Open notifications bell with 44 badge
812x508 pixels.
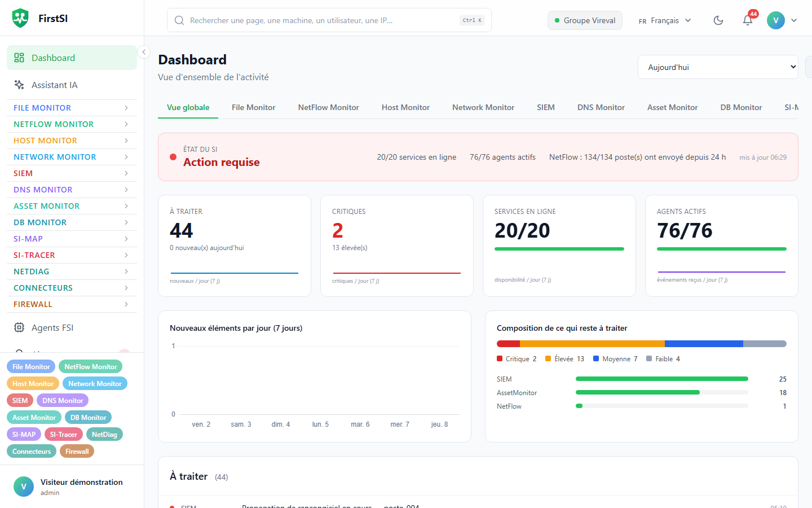(x=748, y=20)
